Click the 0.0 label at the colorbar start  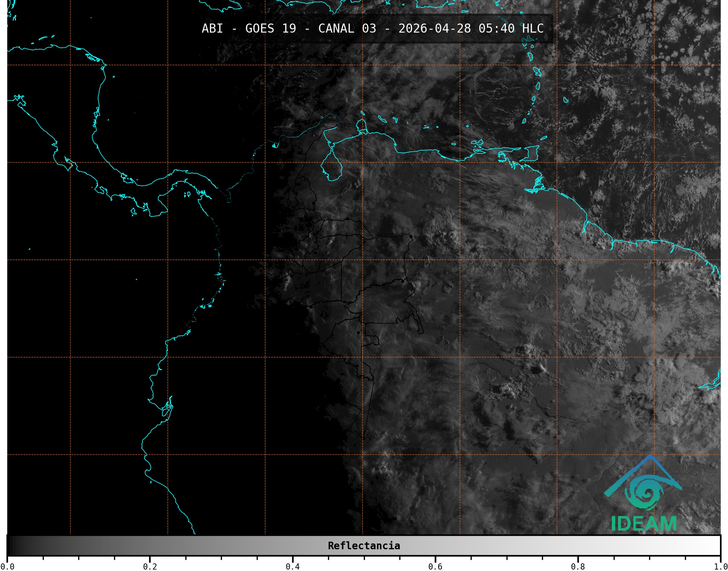click(7, 566)
